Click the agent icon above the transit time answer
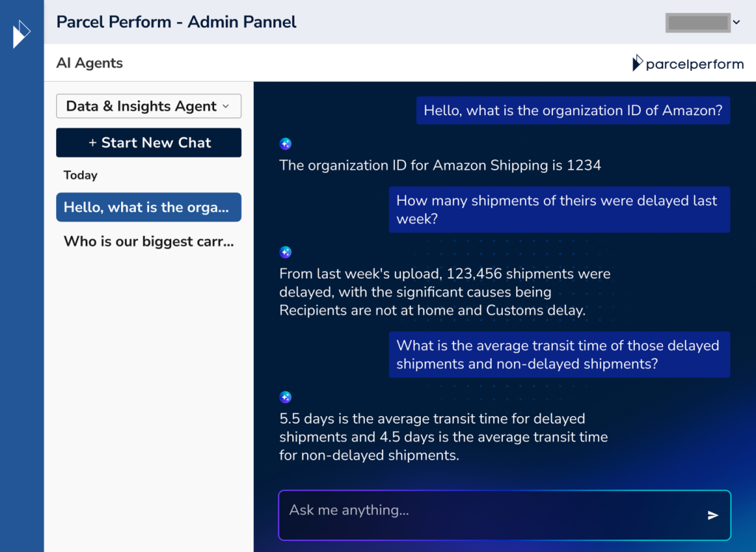Viewport: 756px width, 552px height. (x=286, y=397)
